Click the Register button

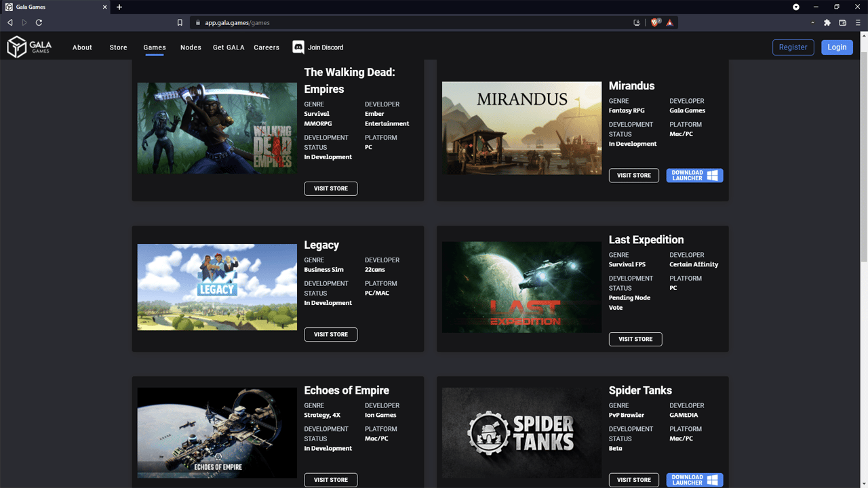[x=793, y=47]
